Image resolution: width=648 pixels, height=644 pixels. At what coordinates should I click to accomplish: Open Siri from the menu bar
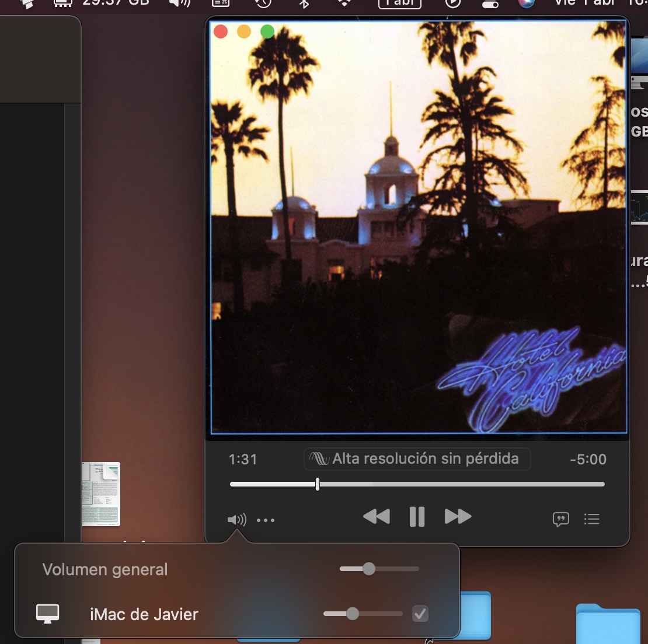pos(527,2)
